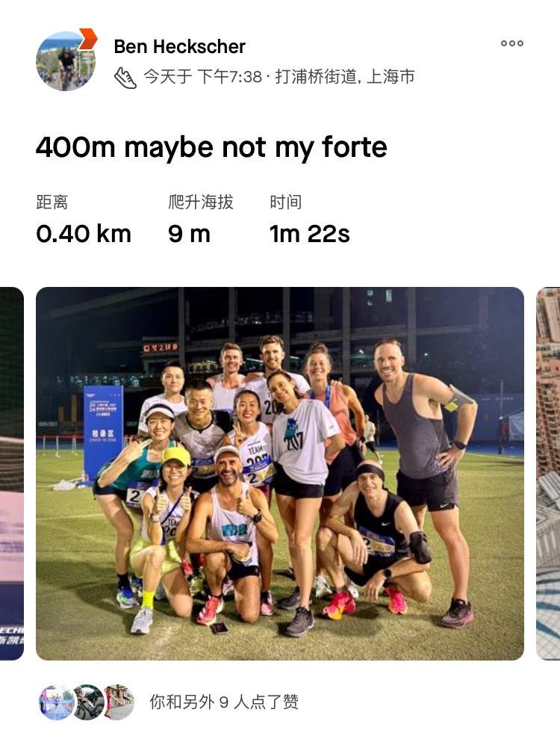The image size is (560, 742).
Task: Open the '400m maybe not my forte' title
Action: (211, 147)
